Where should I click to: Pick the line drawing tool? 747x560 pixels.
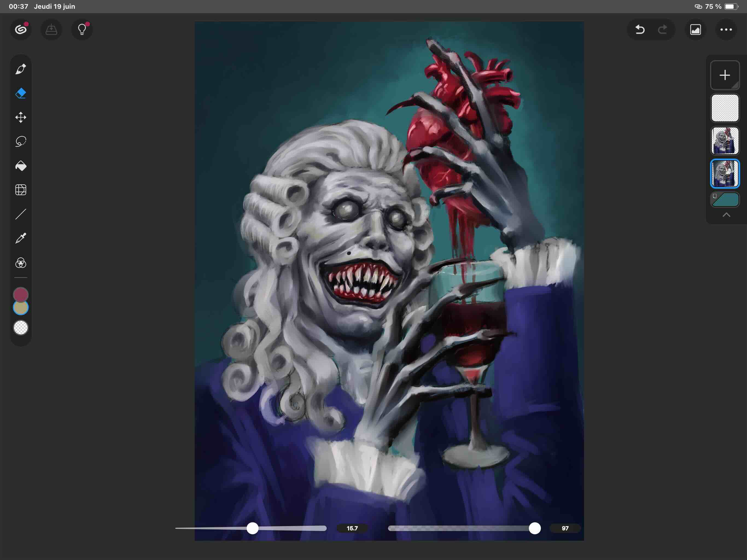point(21,214)
